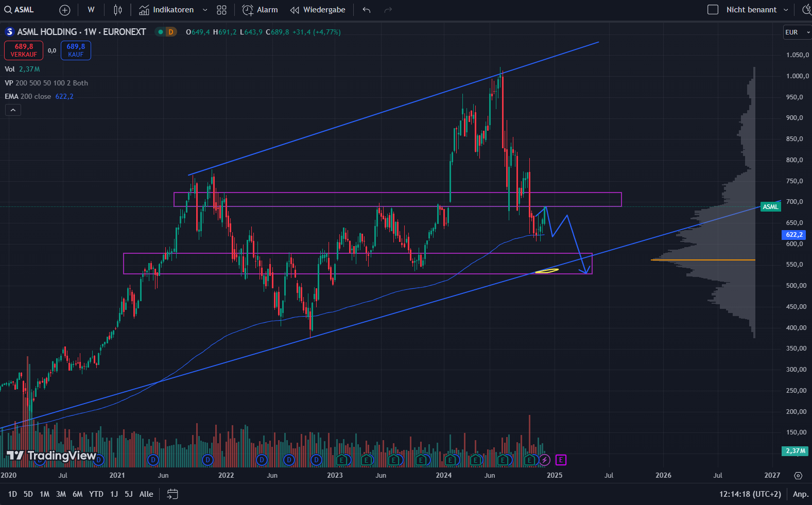The image size is (812, 505).
Task: Open the W interval selector
Action: [x=91, y=10]
